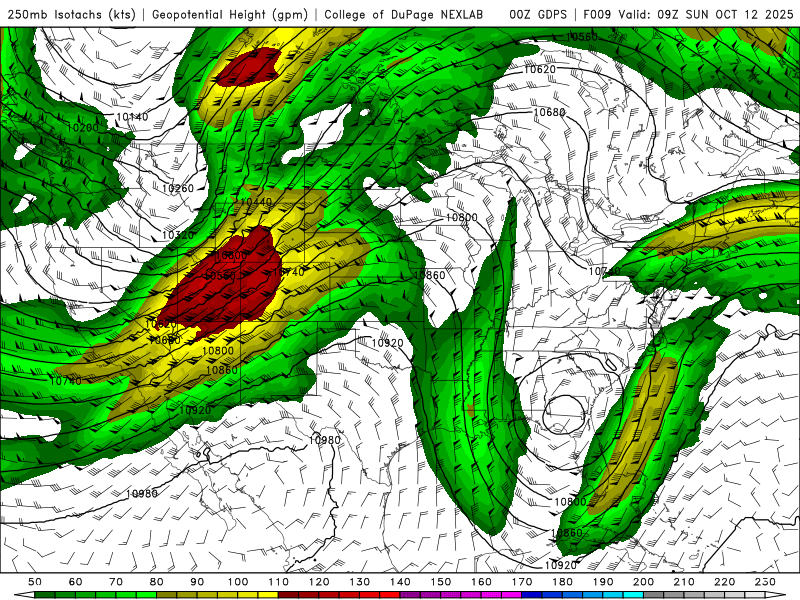The width and height of the screenshot is (800, 600).
Task: Click the 10920 contour label over Oklahoma
Action: pos(387,343)
